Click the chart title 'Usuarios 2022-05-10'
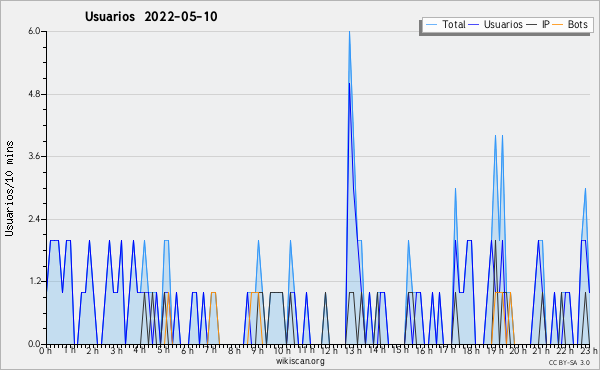The width and height of the screenshot is (600, 370). pyautogui.click(x=151, y=16)
